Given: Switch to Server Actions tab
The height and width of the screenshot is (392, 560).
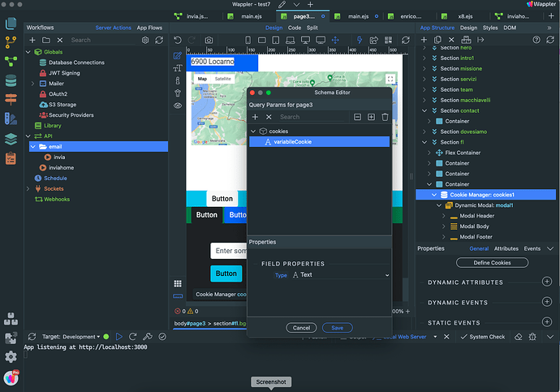Looking at the screenshot, I should (113, 28).
